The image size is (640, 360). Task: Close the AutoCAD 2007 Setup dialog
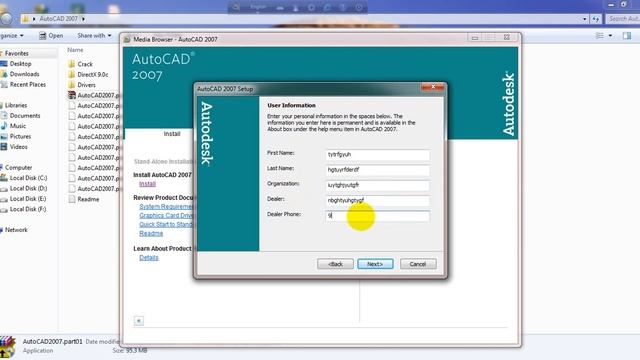coord(433,87)
